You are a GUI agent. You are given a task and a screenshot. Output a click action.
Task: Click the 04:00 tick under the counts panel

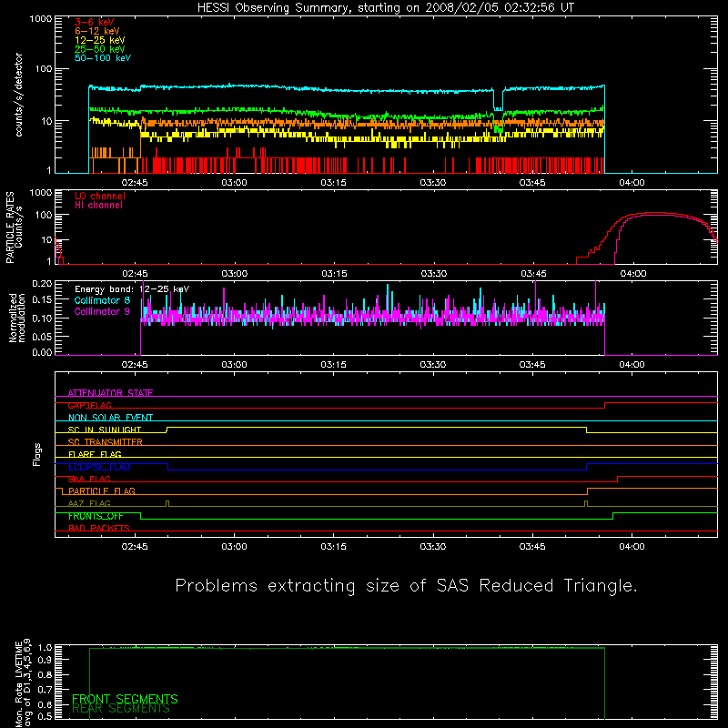tap(632, 183)
